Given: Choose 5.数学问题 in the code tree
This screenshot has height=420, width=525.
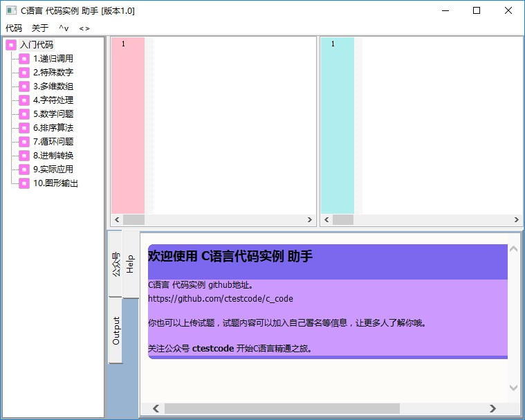Looking at the screenshot, I should (x=53, y=114).
